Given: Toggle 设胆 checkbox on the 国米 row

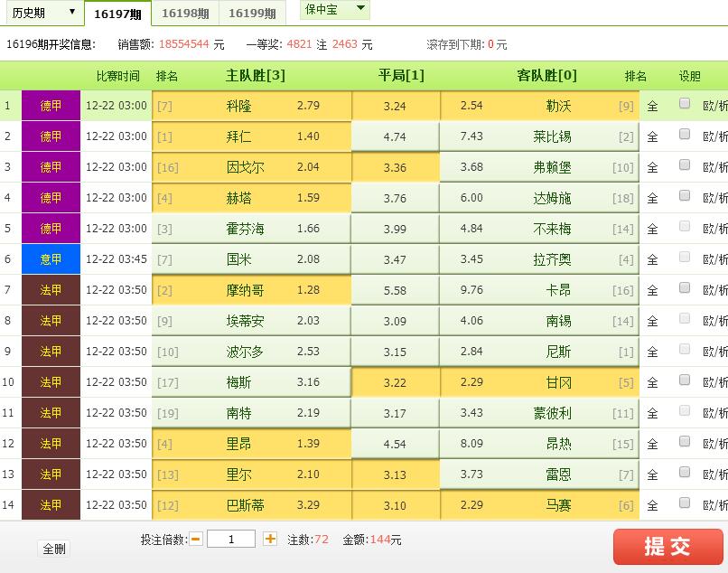Looking at the screenshot, I should pyautogui.click(x=686, y=259).
